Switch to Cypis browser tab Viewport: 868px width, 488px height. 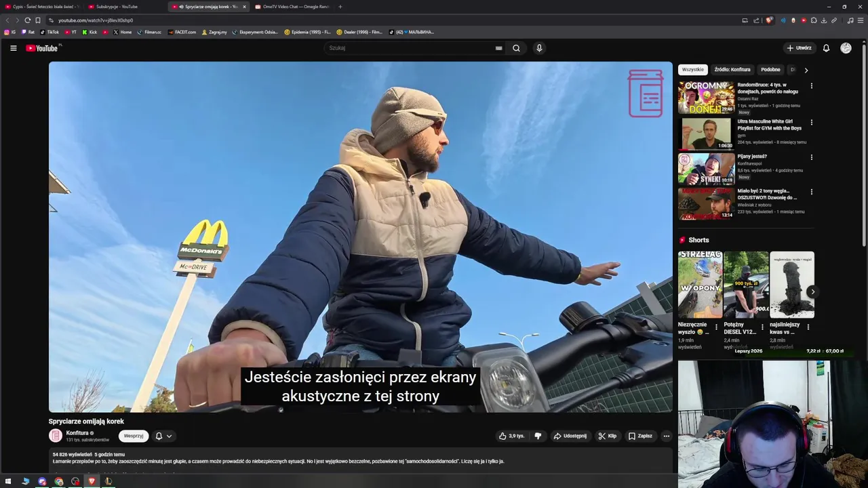[x=42, y=7]
